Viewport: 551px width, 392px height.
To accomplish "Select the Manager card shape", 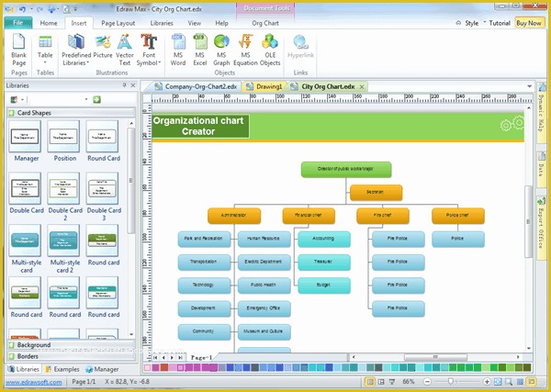I will pyautogui.click(x=26, y=140).
